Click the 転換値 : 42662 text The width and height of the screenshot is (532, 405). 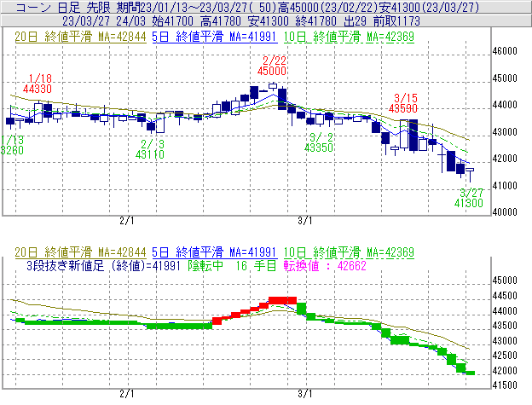click(325, 265)
